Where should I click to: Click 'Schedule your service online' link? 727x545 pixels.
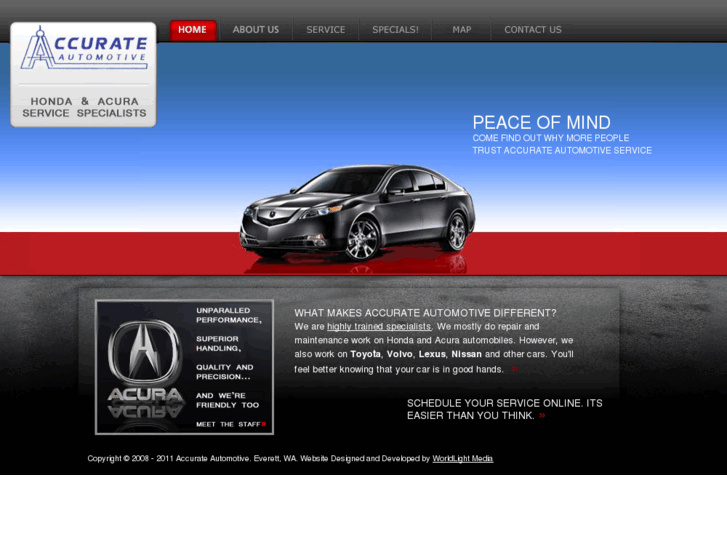(x=504, y=409)
